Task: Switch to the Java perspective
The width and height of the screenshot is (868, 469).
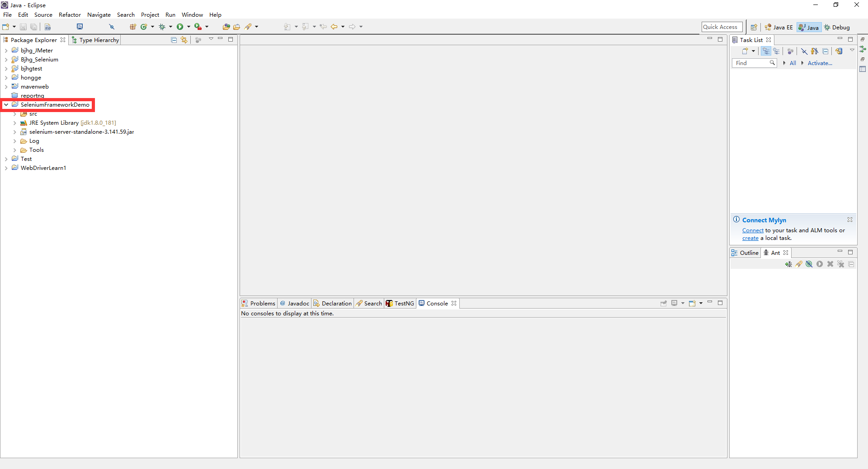Action: [x=809, y=27]
